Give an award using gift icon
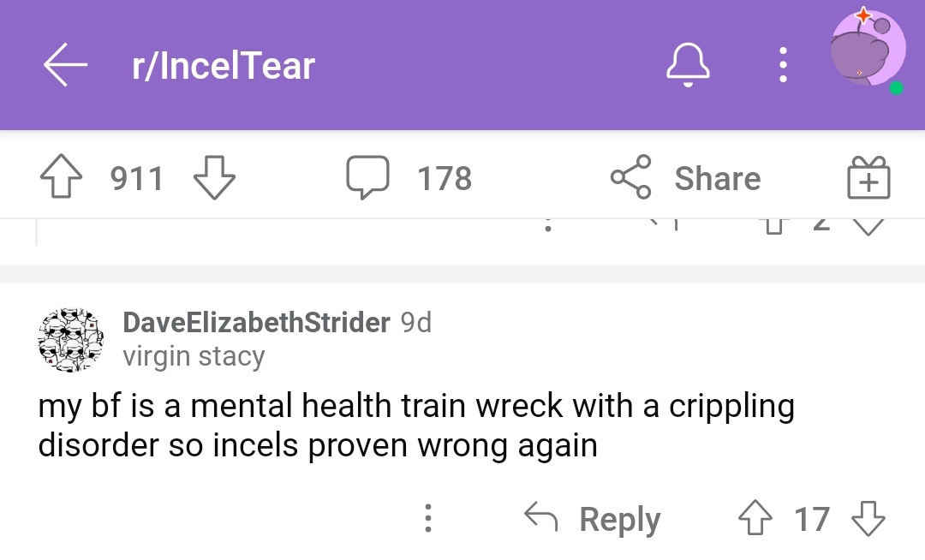Viewport: 925px width, 560px height. coord(868,177)
